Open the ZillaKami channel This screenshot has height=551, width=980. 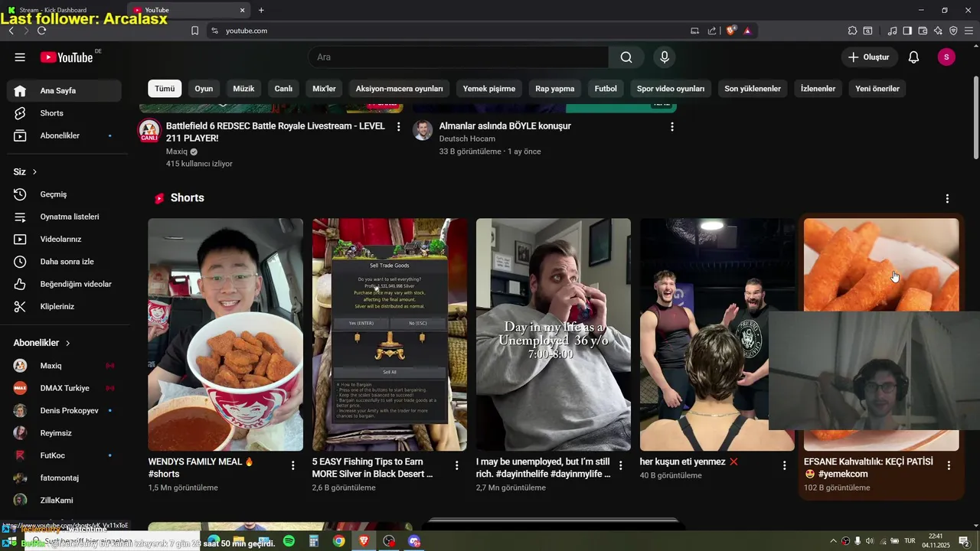[x=64, y=500]
